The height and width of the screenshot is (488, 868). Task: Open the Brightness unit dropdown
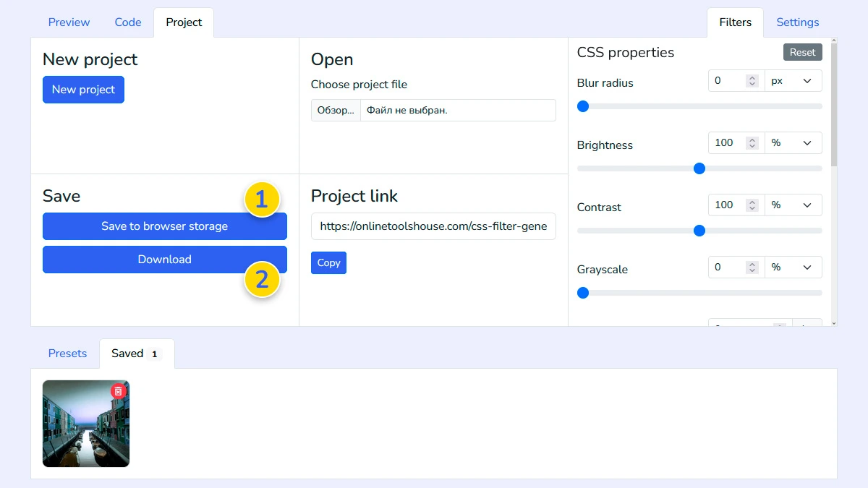click(793, 142)
